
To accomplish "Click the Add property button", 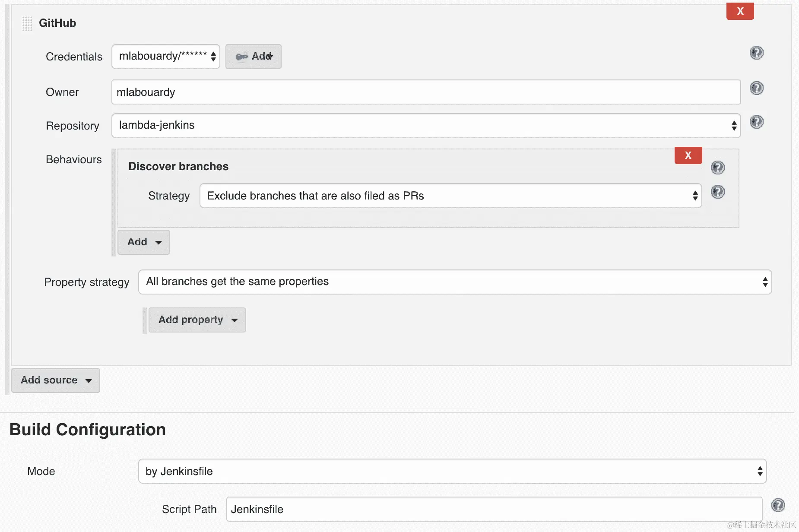I will tap(197, 320).
